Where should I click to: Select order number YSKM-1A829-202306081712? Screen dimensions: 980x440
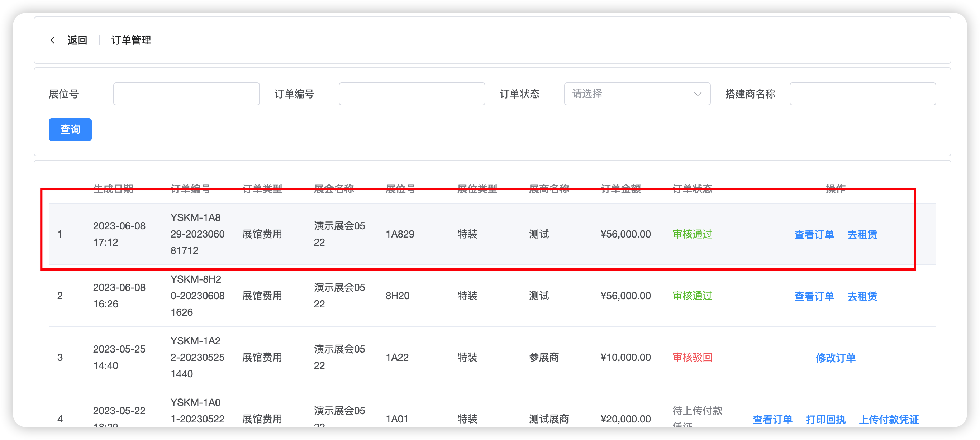point(198,234)
